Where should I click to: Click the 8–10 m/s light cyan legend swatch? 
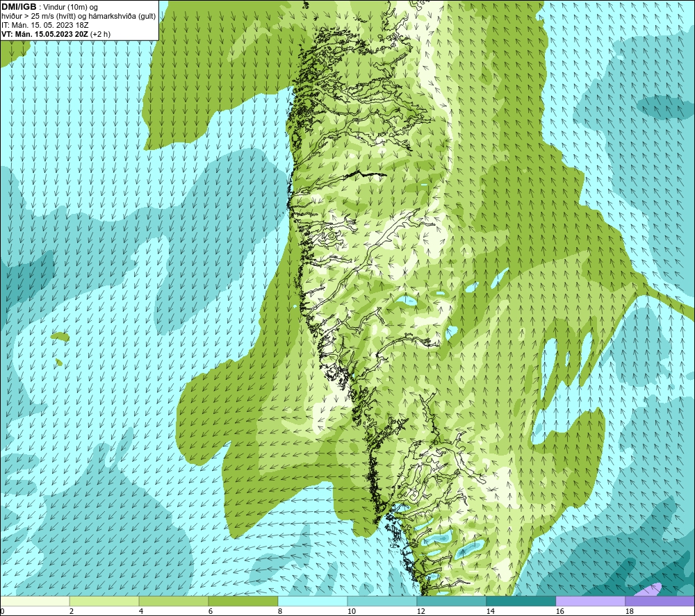tap(313, 601)
